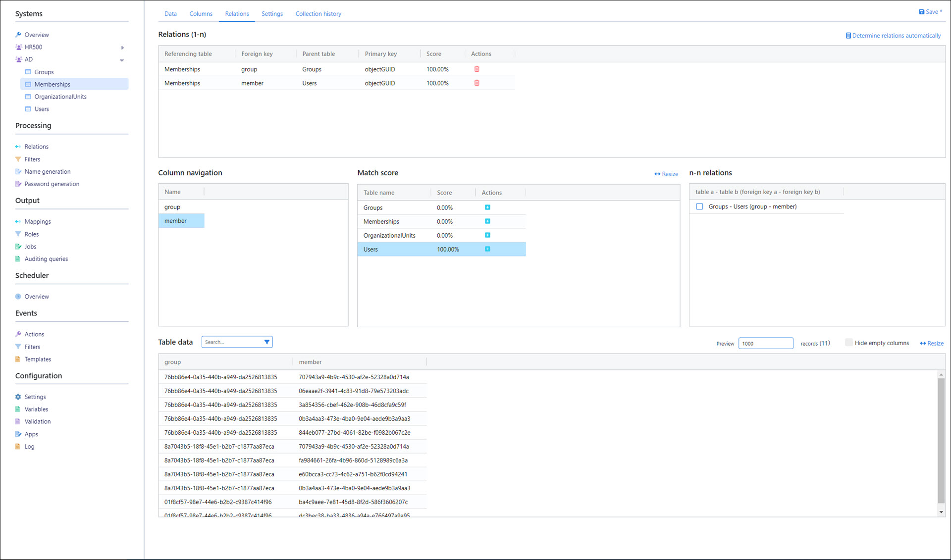The width and height of the screenshot is (951, 560).
Task: Switch to the Columns tab
Action: (201, 14)
